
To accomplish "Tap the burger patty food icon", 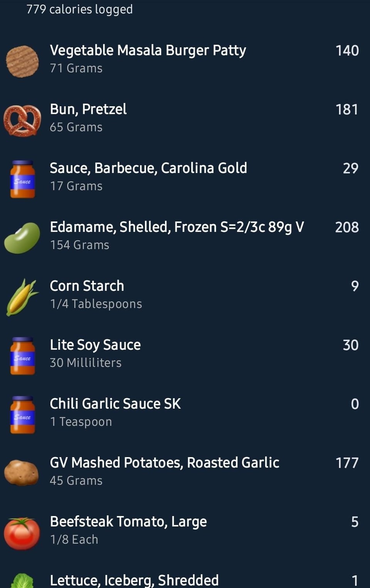I will pos(22,62).
